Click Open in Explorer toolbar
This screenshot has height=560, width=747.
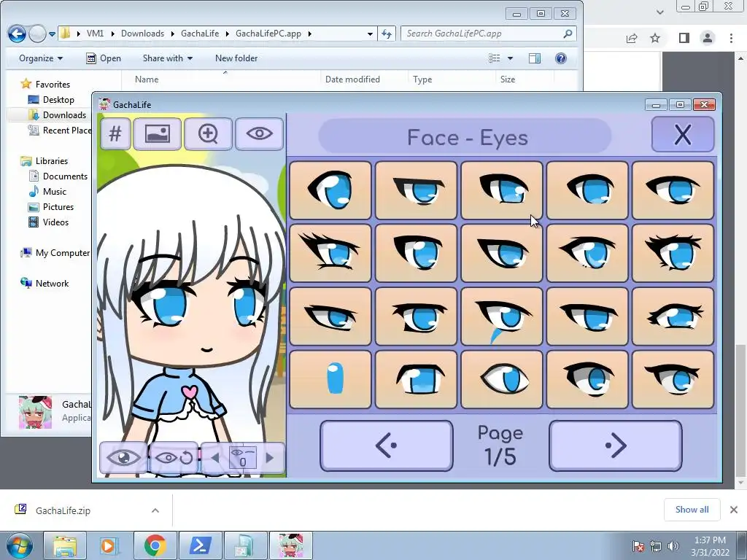pos(104,58)
